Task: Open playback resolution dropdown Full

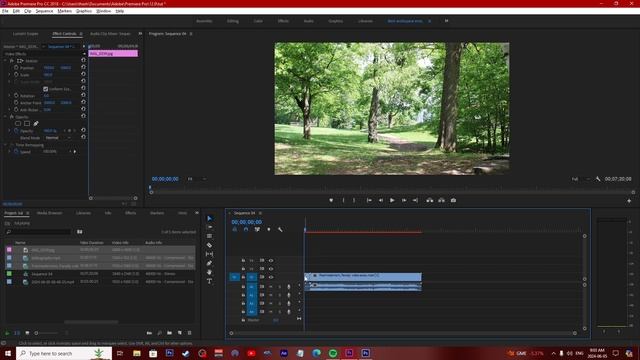Action: tap(580, 179)
